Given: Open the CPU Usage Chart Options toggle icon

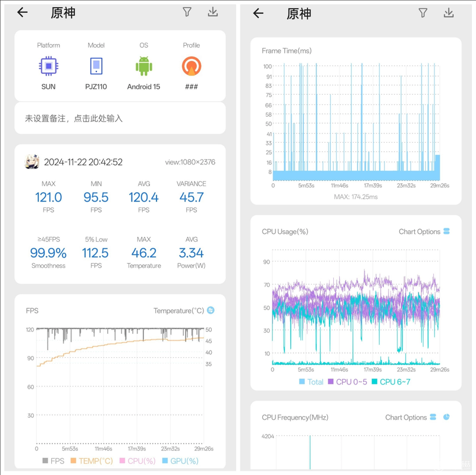Looking at the screenshot, I should [446, 232].
